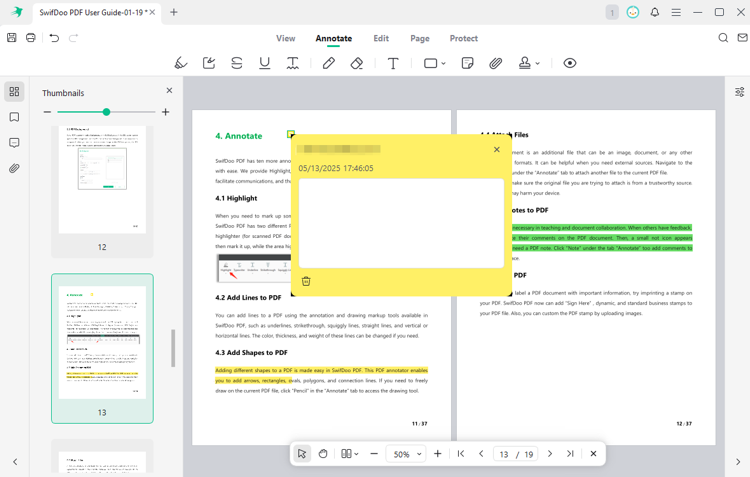Image resolution: width=750 pixels, height=477 pixels.
Task: Zoom in with the bottom plus button
Action: tap(438, 454)
